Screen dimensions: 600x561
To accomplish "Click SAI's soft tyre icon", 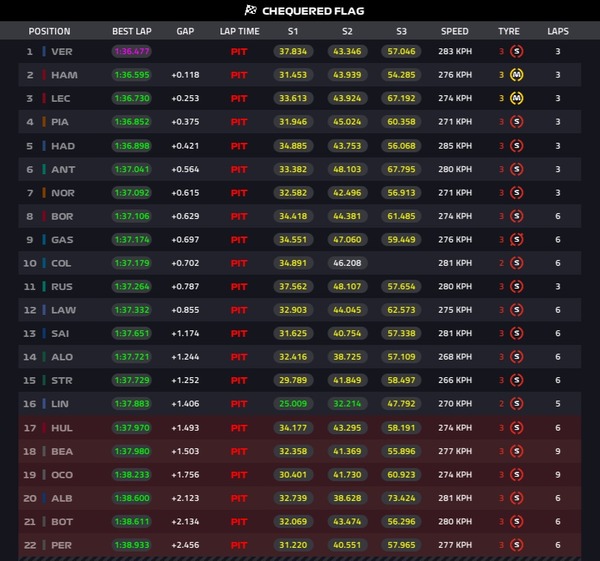I will click(x=517, y=333).
